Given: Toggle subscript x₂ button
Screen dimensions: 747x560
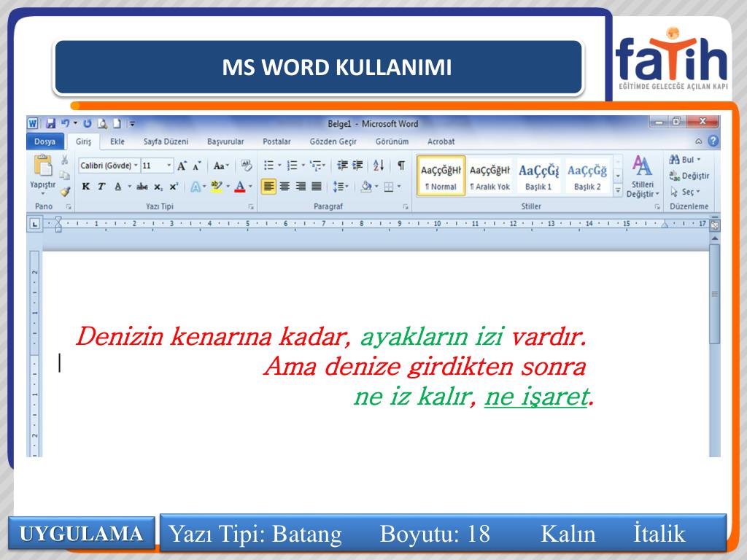Looking at the screenshot, I should pos(158,187).
